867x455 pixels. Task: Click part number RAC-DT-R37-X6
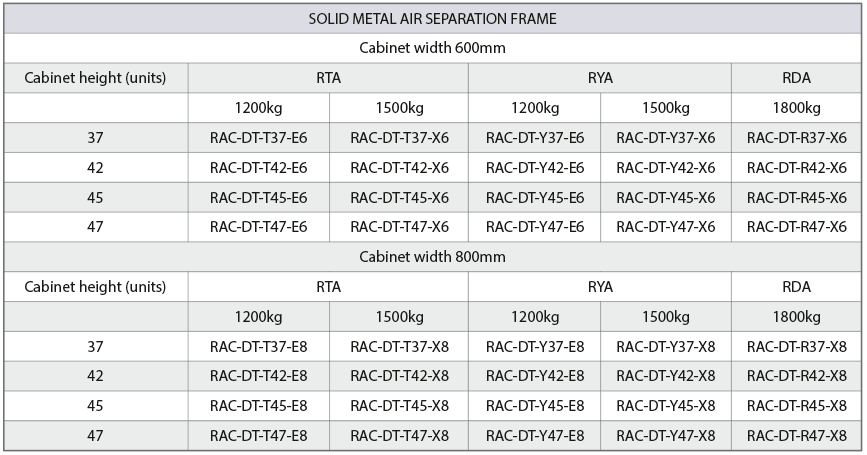click(797, 138)
